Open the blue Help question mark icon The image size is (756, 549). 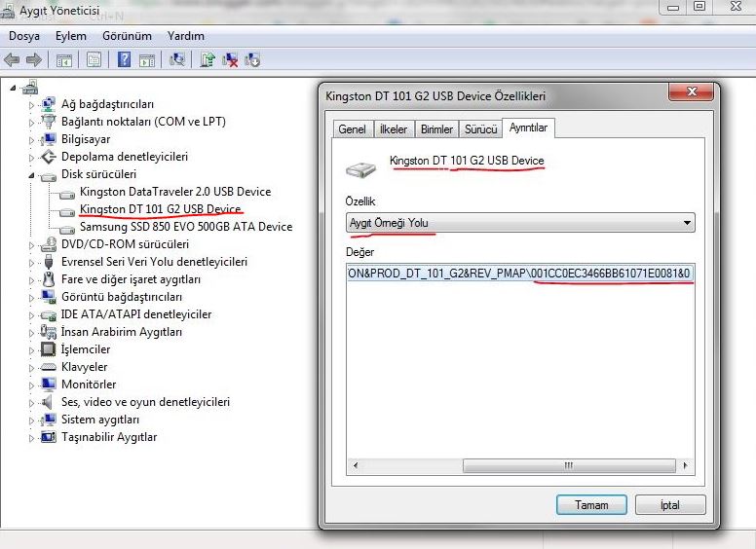click(x=124, y=59)
